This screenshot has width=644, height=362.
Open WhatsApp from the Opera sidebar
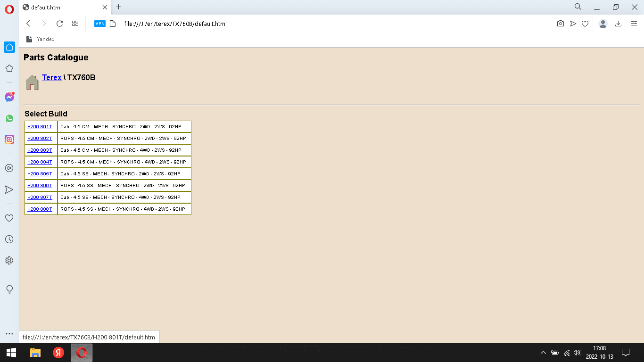tap(9, 118)
